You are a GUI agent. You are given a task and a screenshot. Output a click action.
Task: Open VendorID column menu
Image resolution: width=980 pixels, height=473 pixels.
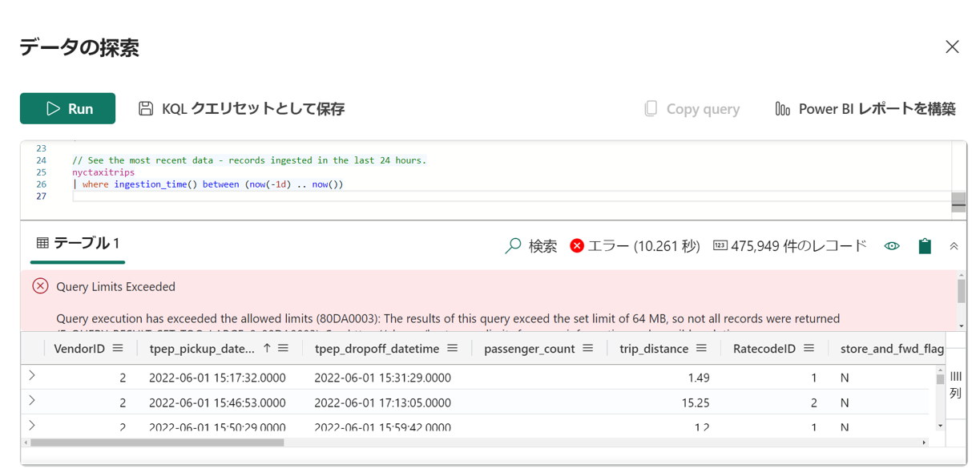coord(118,349)
